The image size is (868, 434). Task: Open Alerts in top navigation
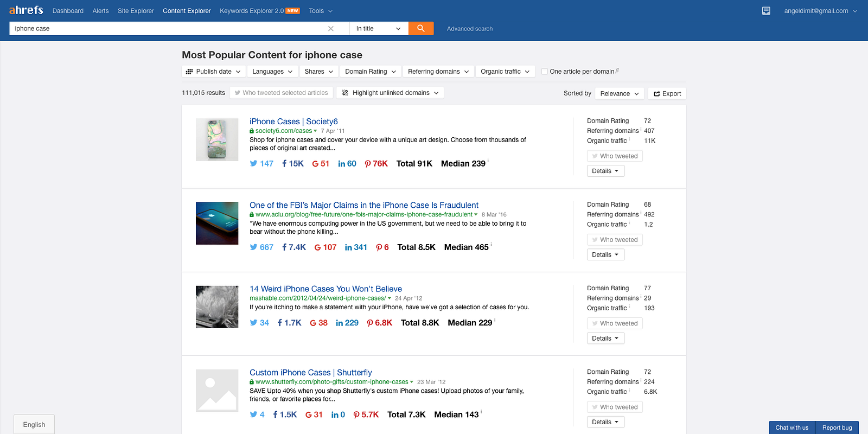(100, 11)
